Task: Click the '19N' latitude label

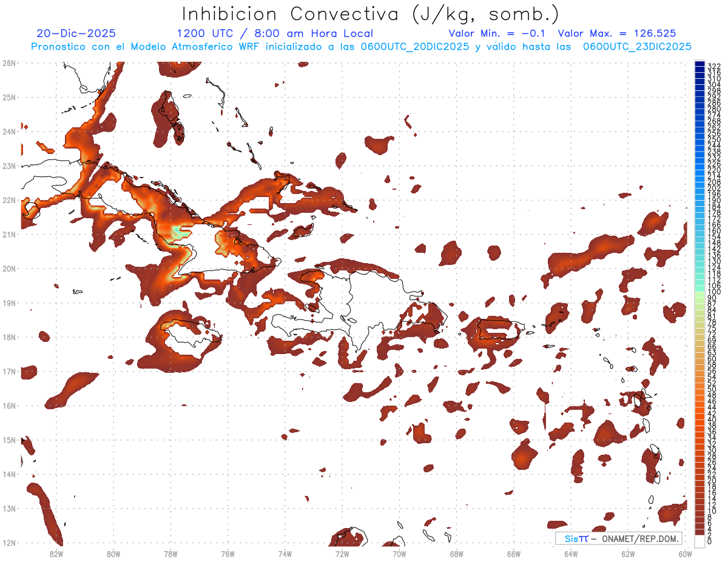Action: (8, 303)
